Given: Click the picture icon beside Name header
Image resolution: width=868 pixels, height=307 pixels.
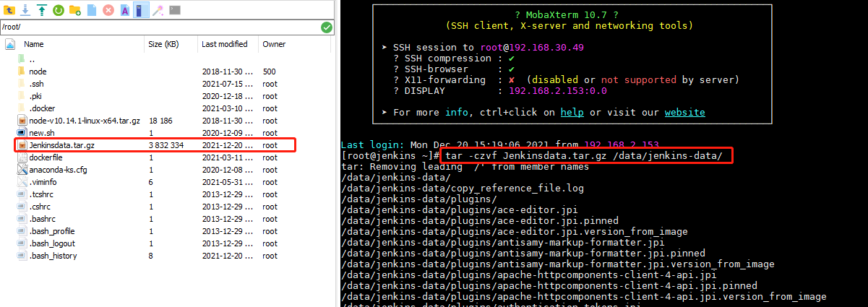Looking at the screenshot, I should [x=10, y=44].
